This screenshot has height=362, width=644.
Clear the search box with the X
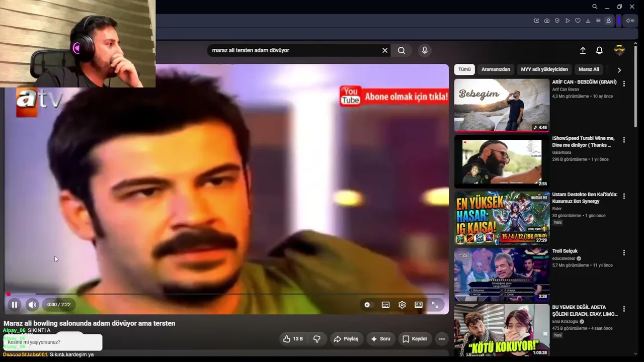[385, 50]
